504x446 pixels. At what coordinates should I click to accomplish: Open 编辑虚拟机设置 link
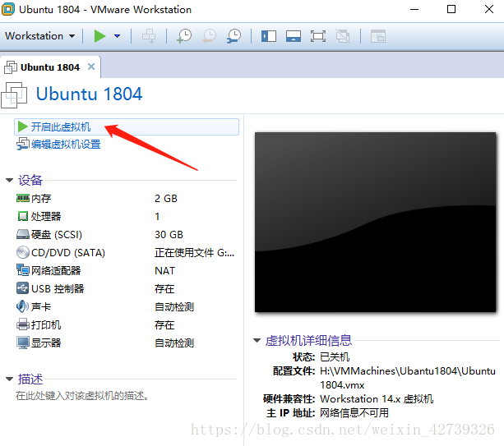click(x=66, y=145)
